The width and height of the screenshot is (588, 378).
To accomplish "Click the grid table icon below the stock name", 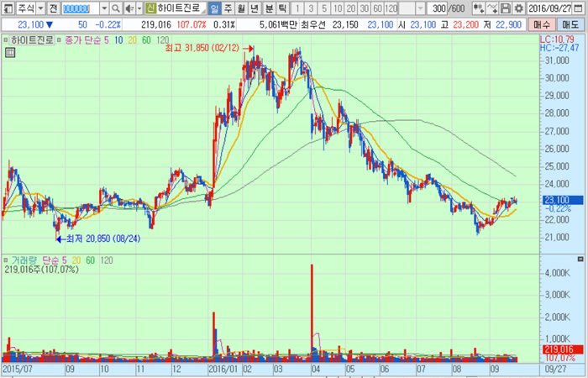I will coord(9,52).
